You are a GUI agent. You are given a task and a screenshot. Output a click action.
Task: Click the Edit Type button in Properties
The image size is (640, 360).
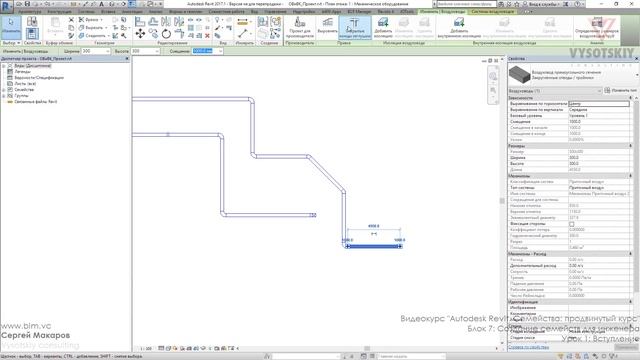[620, 90]
